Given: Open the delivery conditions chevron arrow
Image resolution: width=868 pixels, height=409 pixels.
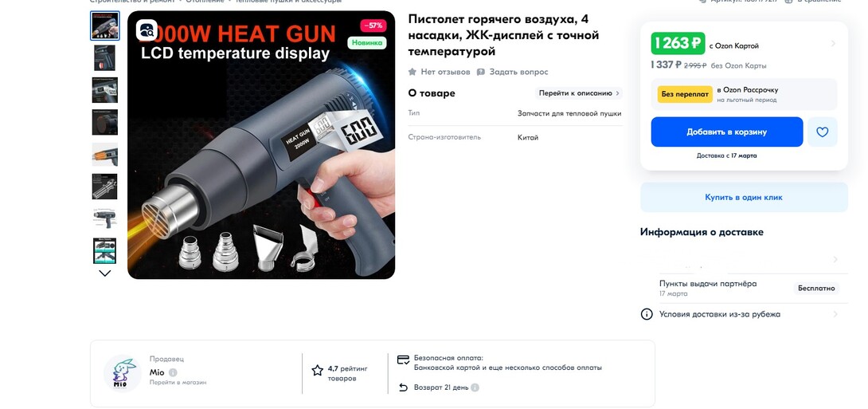Looking at the screenshot, I should 835,314.
